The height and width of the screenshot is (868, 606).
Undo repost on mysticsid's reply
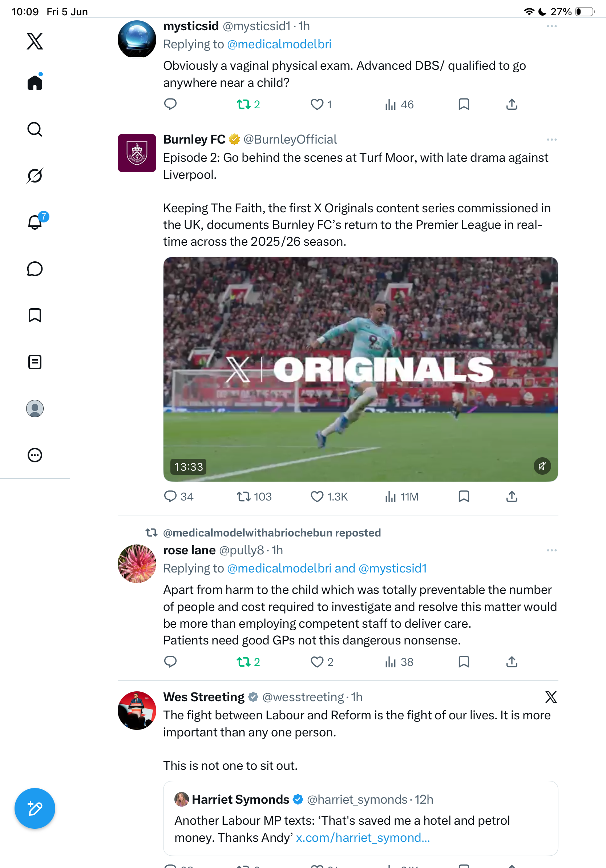tap(248, 104)
